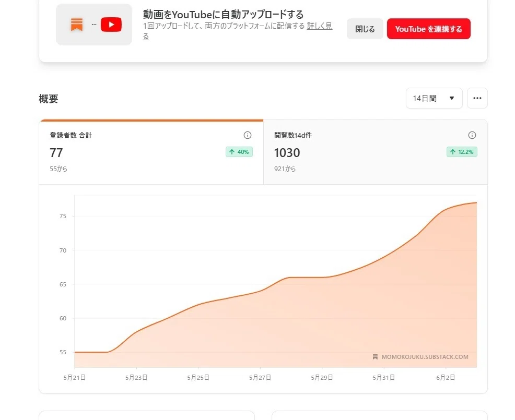Click the 75 y-axis value
This screenshot has height=420, width=515.
coord(63,216)
